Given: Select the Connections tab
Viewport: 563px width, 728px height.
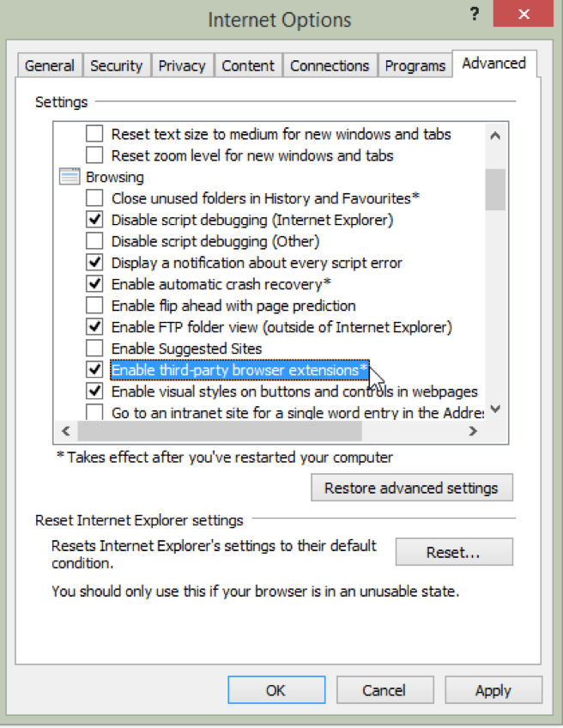Looking at the screenshot, I should (330, 64).
